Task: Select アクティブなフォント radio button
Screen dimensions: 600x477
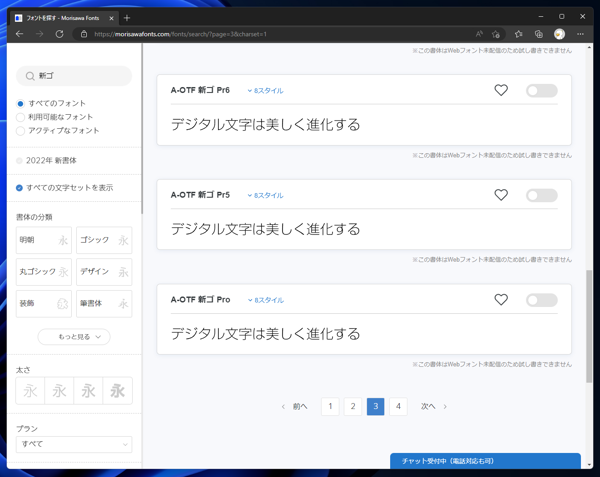Action: [x=20, y=131]
